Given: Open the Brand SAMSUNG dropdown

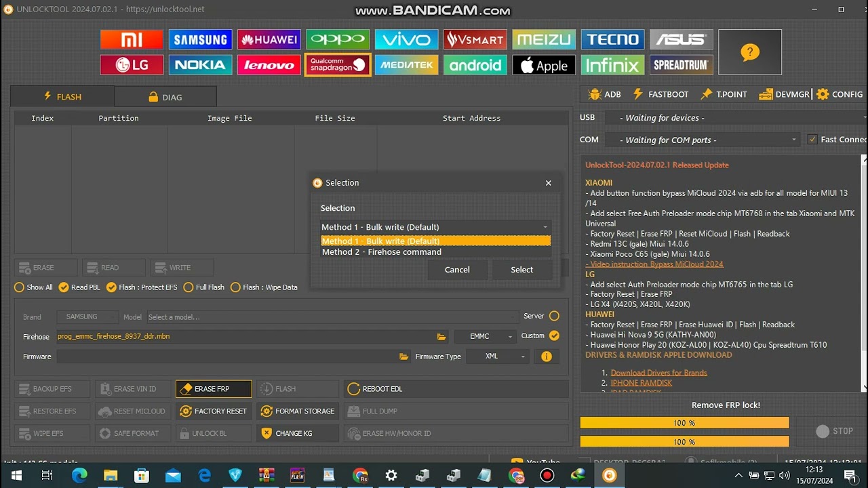Looking at the screenshot, I should [88, 317].
